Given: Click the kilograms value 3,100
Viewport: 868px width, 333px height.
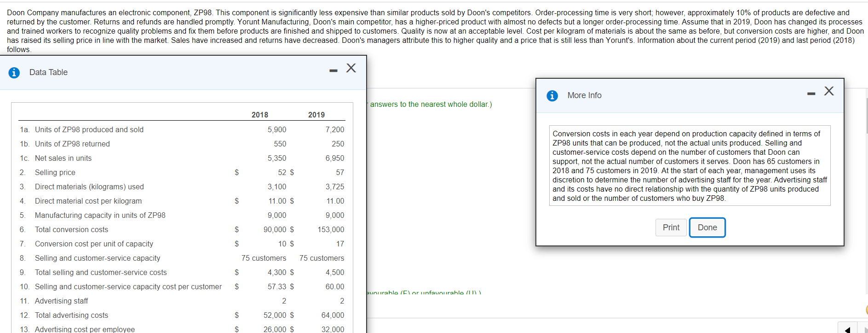Looking at the screenshot, I should pos(277,187).
